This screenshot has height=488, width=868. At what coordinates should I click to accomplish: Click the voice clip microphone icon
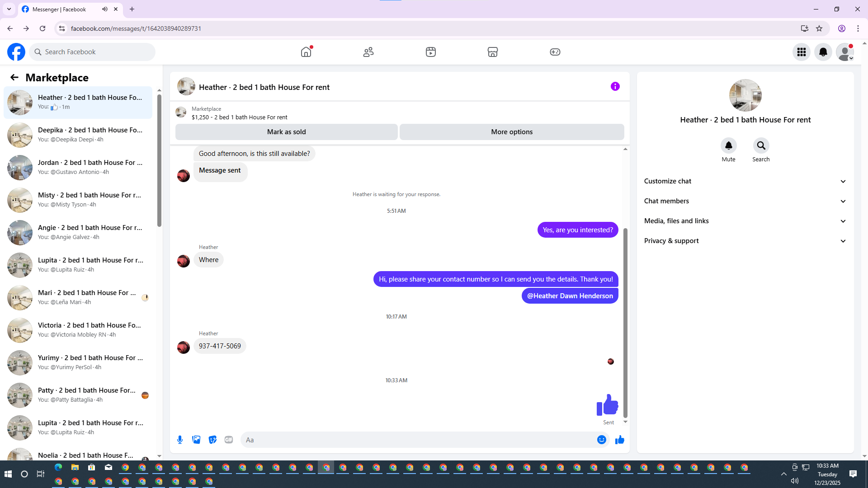(x=180, y=440)
